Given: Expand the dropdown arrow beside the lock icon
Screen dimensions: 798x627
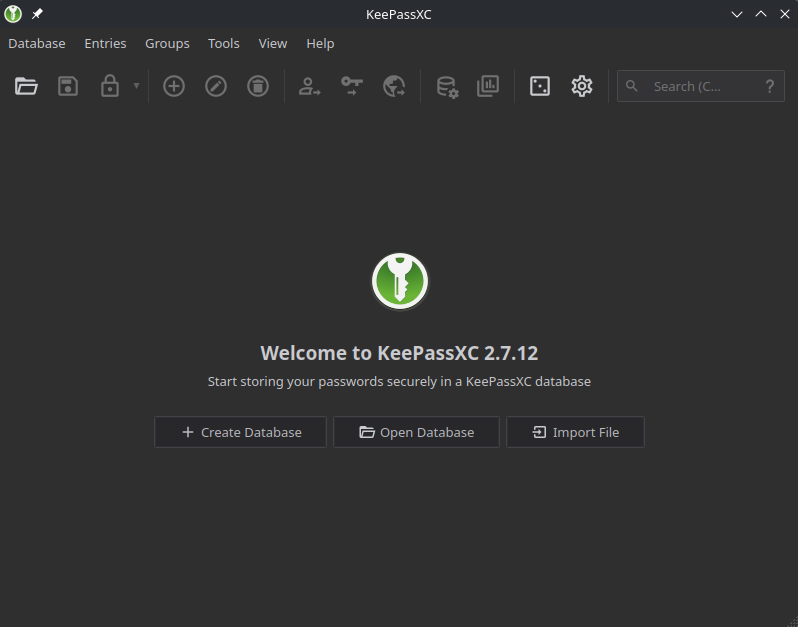Looking at the screenshot, I should click(136, 86).
